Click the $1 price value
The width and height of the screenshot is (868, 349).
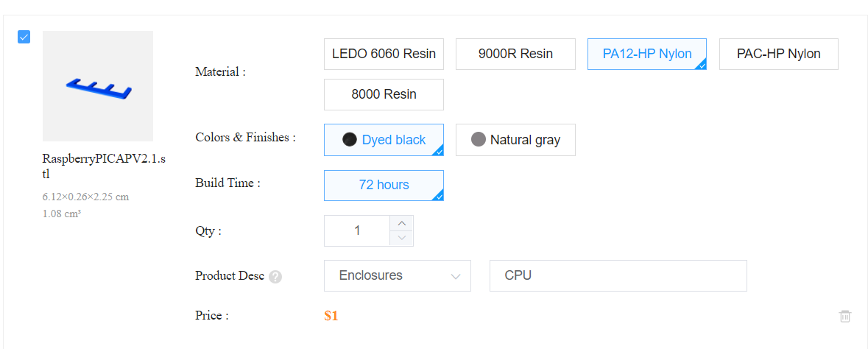pyautogui.click(x=331, y=317)
